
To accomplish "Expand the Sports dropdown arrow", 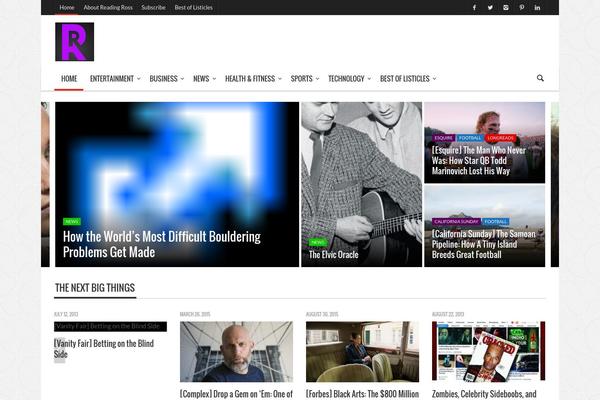I will (x=317, y=79).
